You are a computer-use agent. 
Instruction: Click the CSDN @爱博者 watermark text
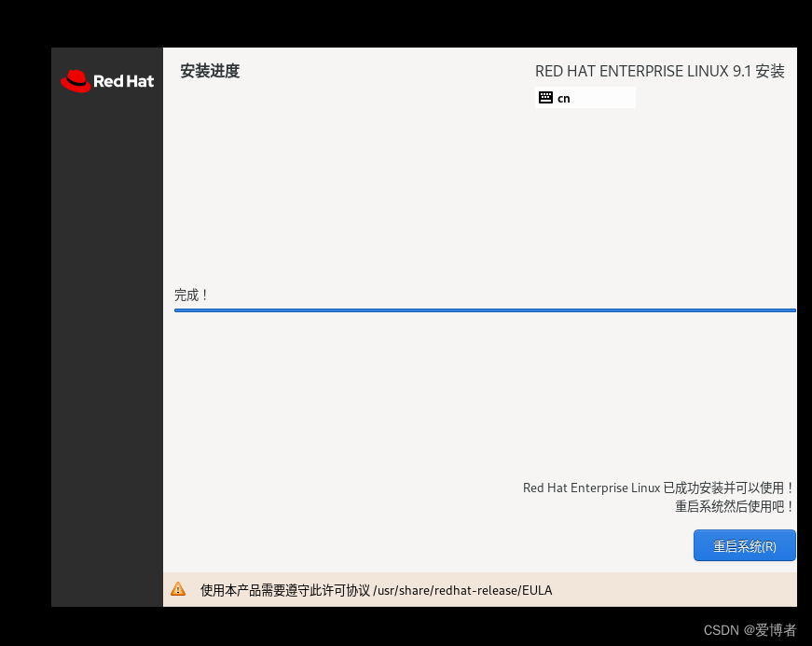[x=750, y=629]
